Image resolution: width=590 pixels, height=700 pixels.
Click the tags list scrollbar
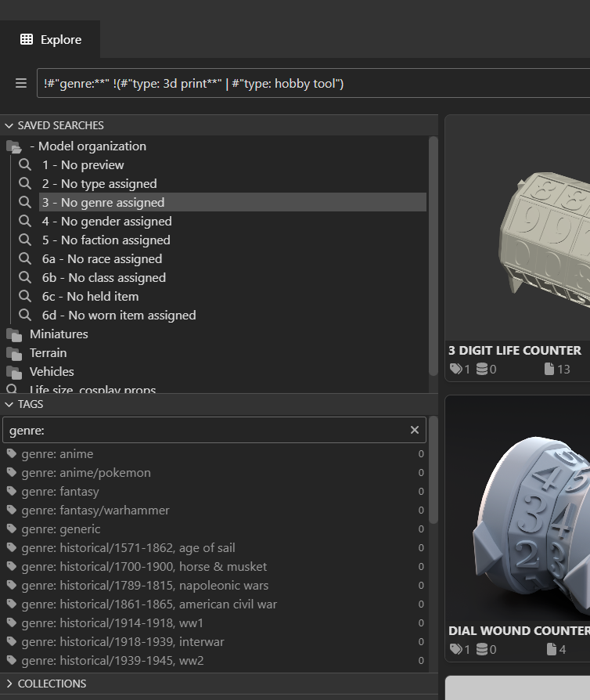point(433,470)
